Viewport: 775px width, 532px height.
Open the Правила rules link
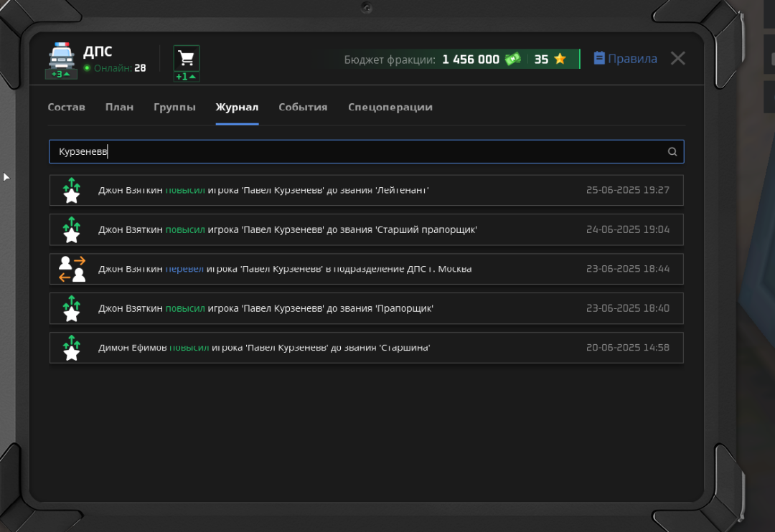tap(625, 59)
